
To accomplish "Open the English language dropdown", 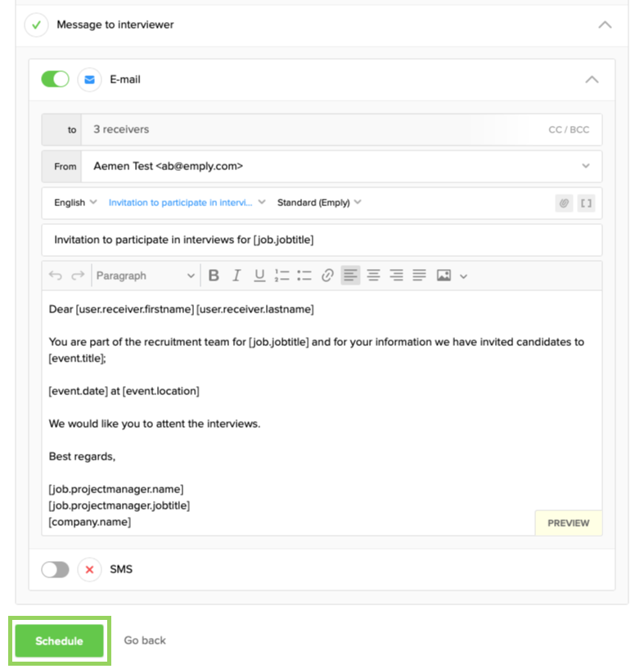I will tap(75, 203).
